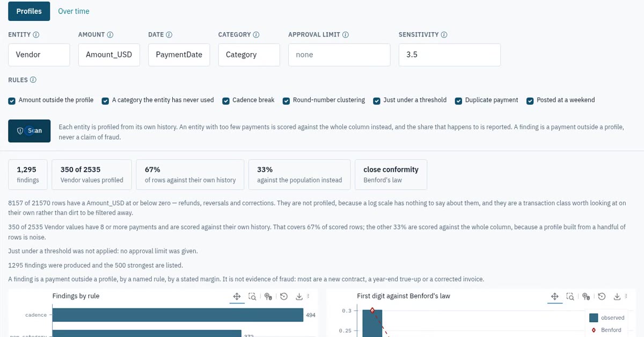The height and width of the screenshot is (337, 644).
Task: Activate Box Zoom on Findings by rule chart
Action: pos(252,296)
